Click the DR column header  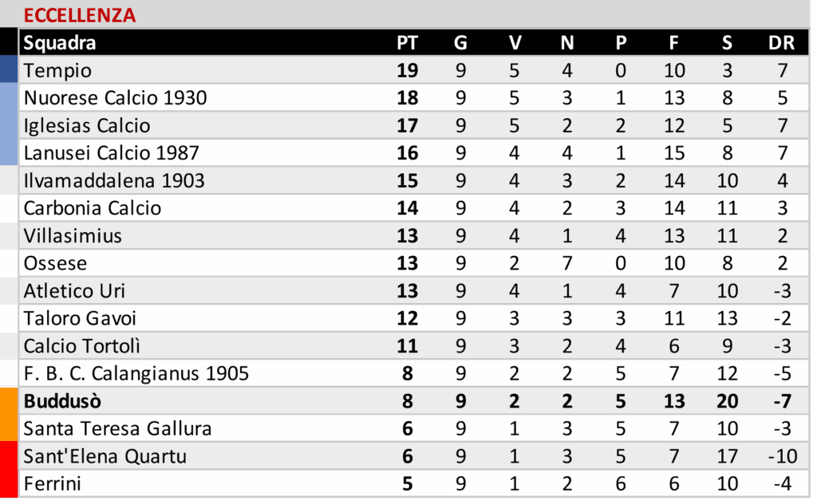point(781,43)
